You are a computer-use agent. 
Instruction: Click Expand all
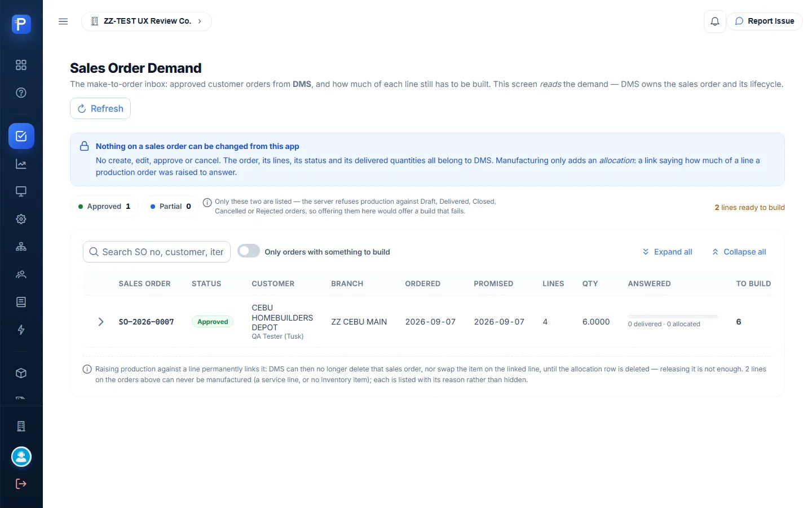click(x=668, y=252)
